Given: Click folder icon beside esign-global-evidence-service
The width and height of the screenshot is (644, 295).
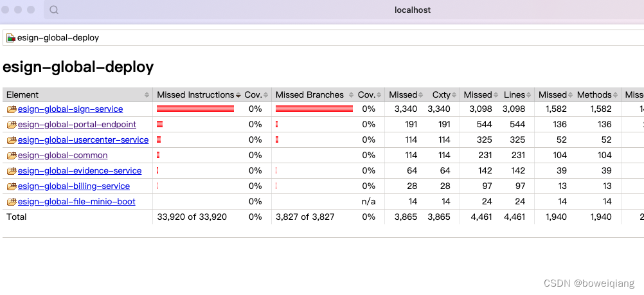Looking at the screenshot, I should 12,171.
